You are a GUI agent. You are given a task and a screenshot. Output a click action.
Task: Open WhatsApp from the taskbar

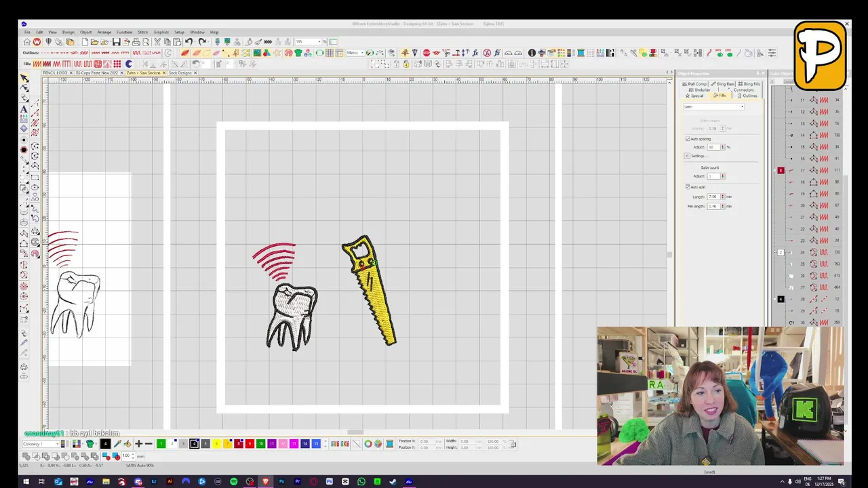point(361,482)
